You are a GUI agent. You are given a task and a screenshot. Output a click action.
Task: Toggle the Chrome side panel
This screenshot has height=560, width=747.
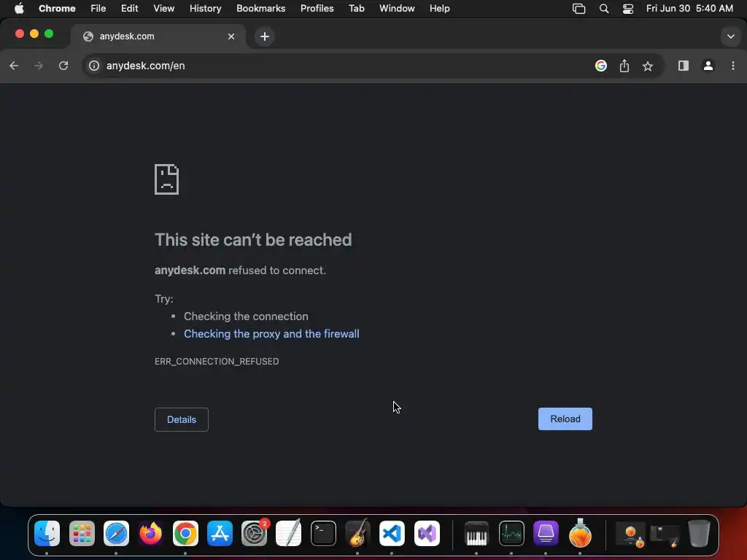click(x=683, y=66)
